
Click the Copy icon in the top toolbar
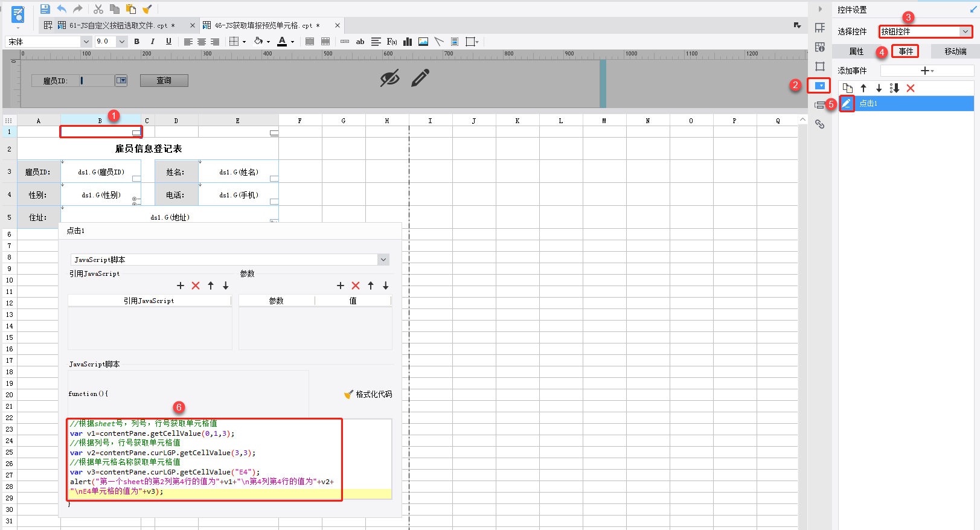click(x=115, y=9)
